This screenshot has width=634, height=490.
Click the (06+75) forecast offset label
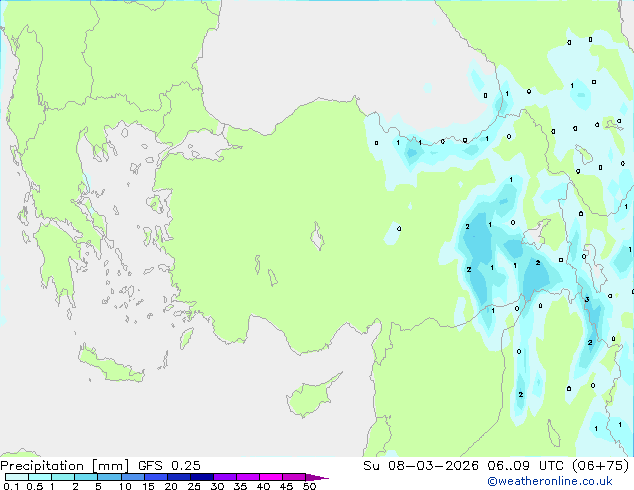[601, 466]
